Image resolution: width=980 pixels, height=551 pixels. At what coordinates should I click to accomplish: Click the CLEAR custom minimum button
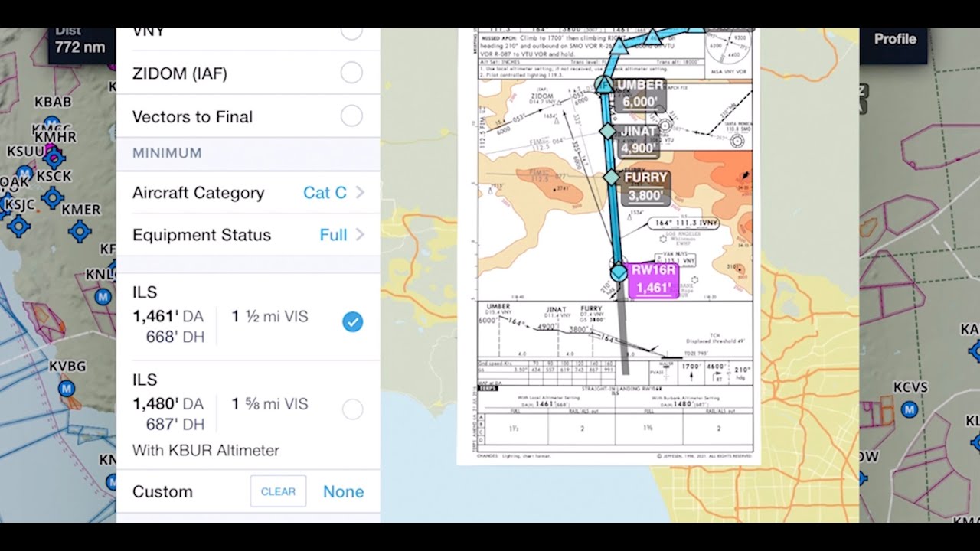pyautogui.click(x=278, y=491)
